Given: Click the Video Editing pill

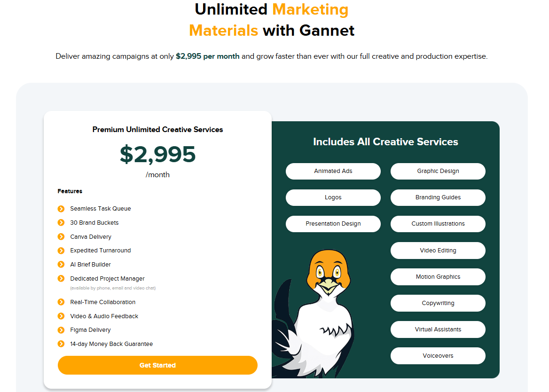Looking at the screenshot, I should [438, 250].
